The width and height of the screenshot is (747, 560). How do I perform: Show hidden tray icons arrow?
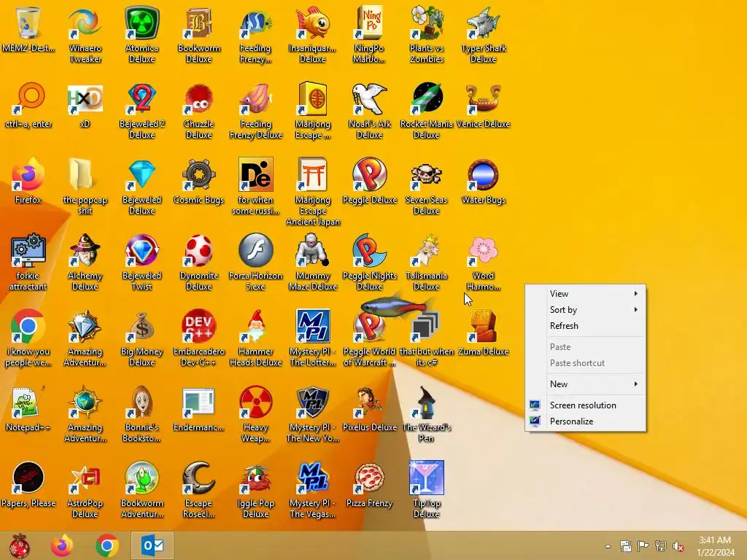[x=608, y=546]
